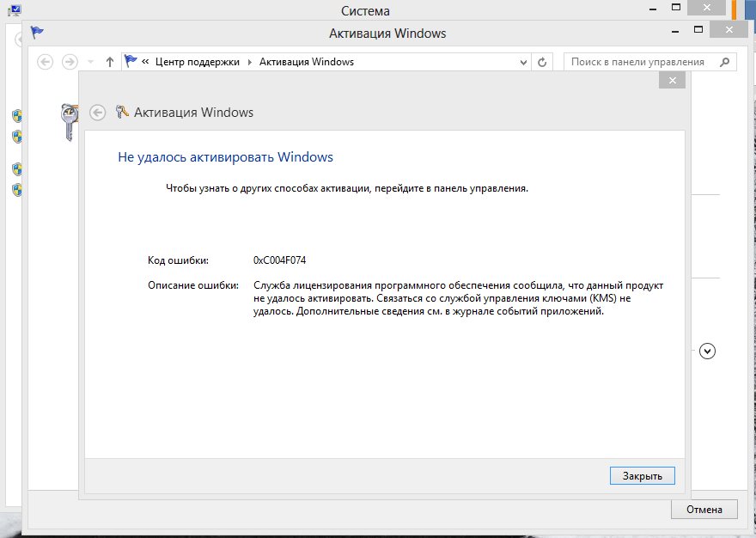Close the Активация Windows window
The height and width of the screenshot is (538, 756).
(x=729, y=29)
